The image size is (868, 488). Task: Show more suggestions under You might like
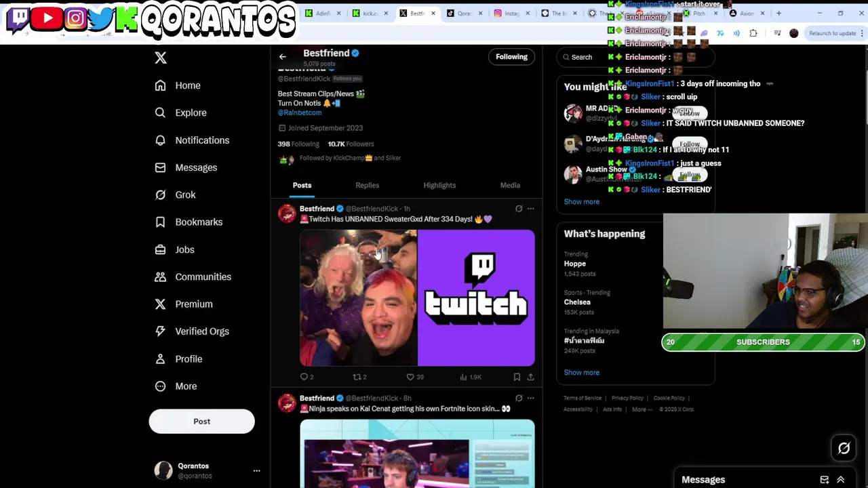[581, 202]
